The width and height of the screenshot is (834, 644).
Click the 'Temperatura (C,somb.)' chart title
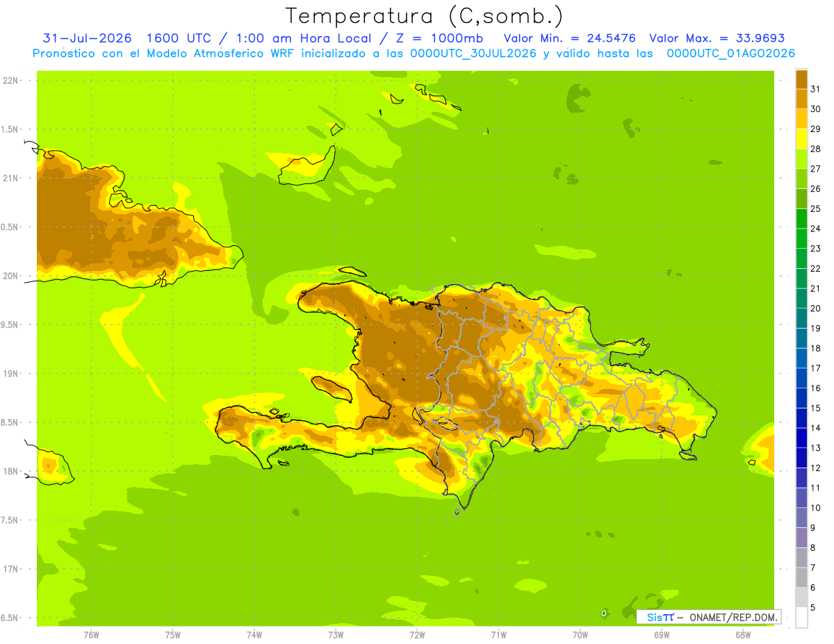click(425, 16)
